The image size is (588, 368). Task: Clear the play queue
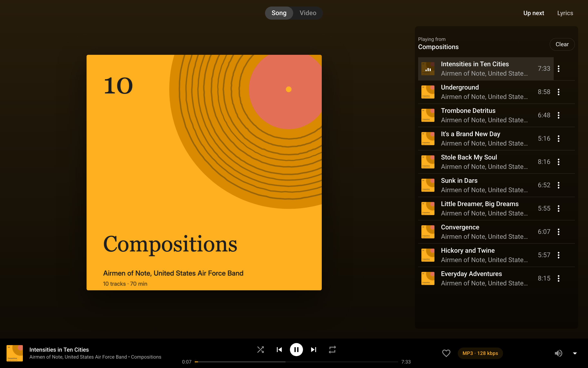pos(562,44)
